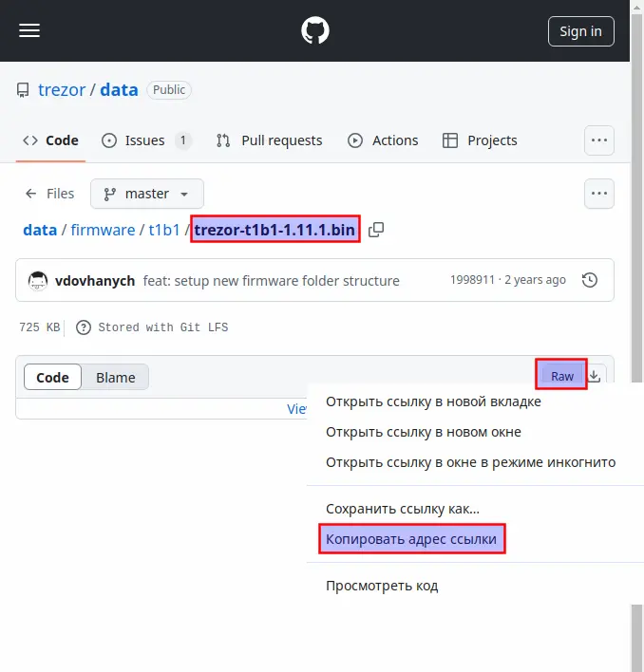This screenshot has width=644, height=672.
Task: Navigate to the t1b1 folder breadcrumb
Action: [164, 230]
